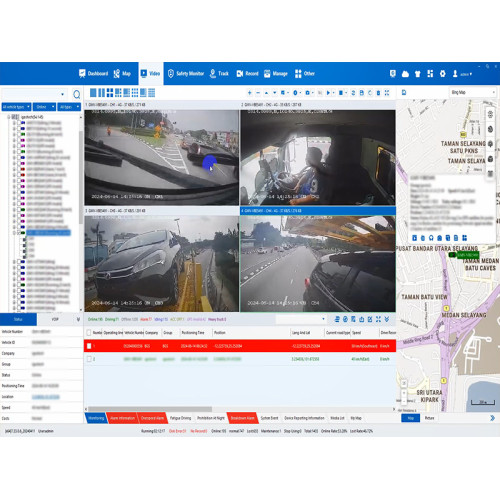Screen dimensions: 500x500
Task: Select the single-window video layout icon
Action: pyautogui.click(x=93, y=93)
